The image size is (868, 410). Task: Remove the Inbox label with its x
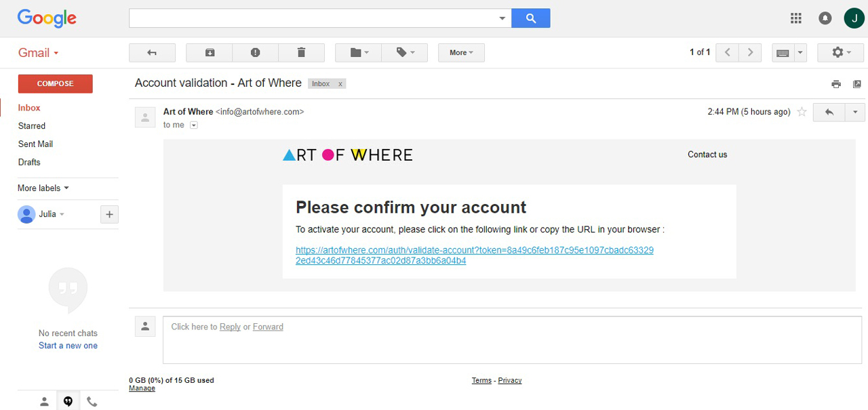[x=340, y=84]
